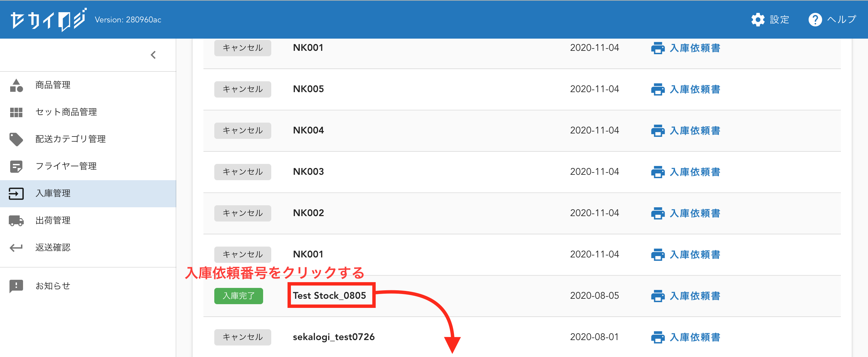Click the お知らせ announcement icon

tap(16, 286)
